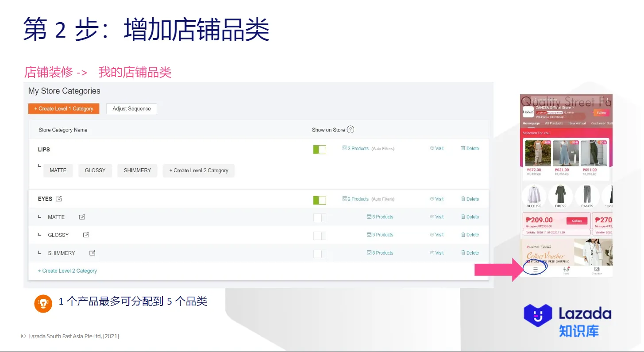Image resolution: width=644 pixels, height=352 pixels.
Task: Enable Show on Store for the MATTE subcategory
Action: pos(320,217)
